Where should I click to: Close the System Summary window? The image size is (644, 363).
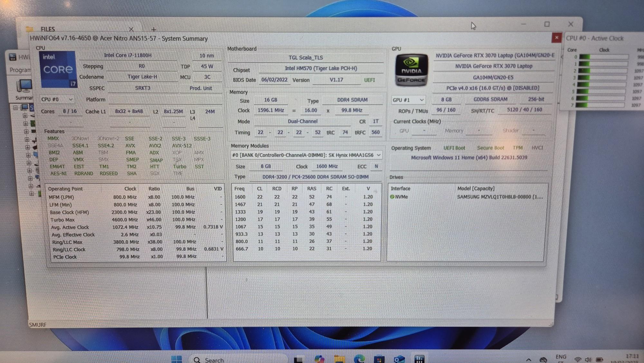tap(556, 38)
